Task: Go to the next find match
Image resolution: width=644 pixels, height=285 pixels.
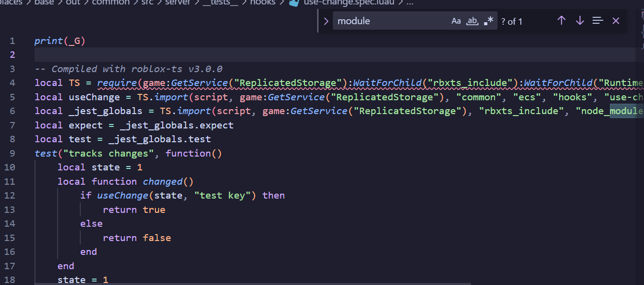Action: (x=580, y=21)
